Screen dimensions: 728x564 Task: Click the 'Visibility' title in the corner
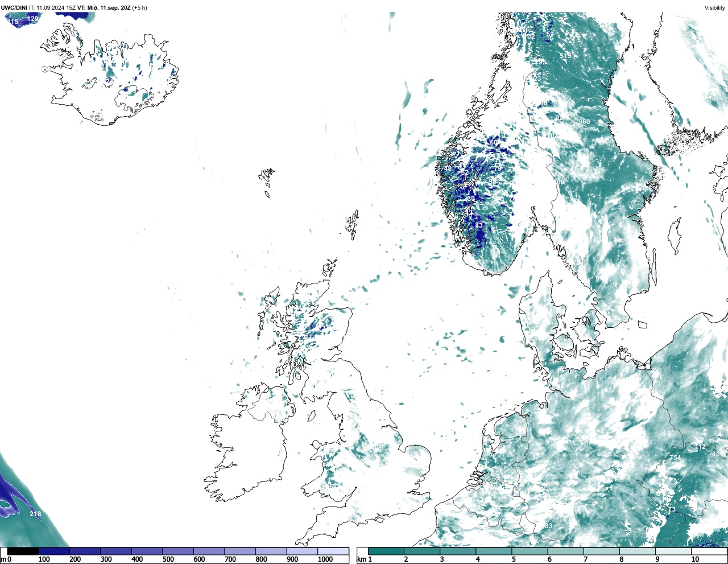coord(714,8)
